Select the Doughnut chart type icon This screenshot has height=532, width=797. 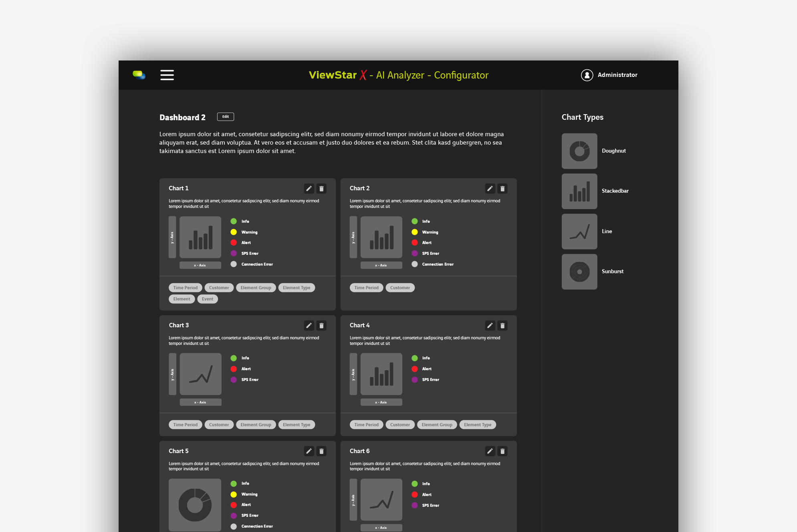[579, 151]
